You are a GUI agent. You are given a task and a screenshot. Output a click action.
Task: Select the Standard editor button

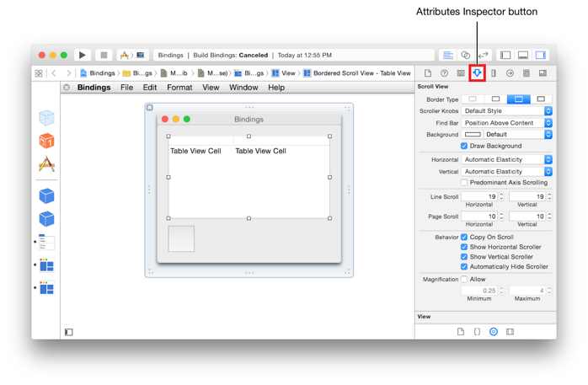coord(448,55)
